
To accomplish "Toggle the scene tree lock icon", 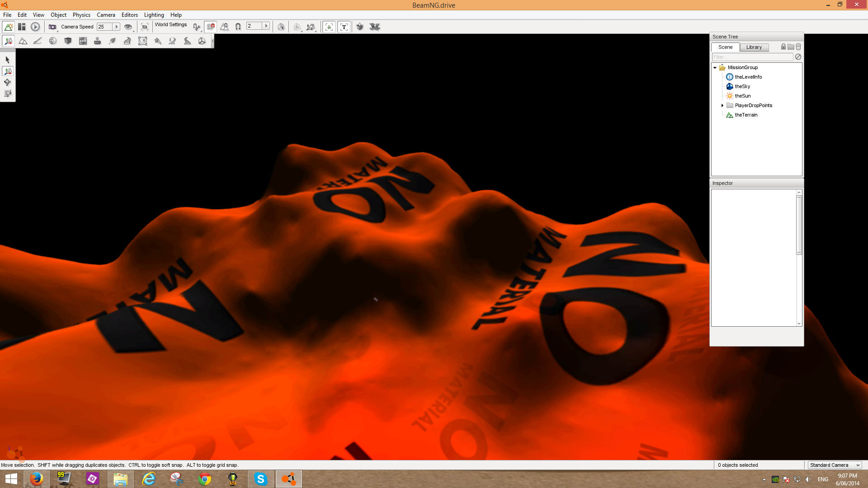I will (783, 47).
